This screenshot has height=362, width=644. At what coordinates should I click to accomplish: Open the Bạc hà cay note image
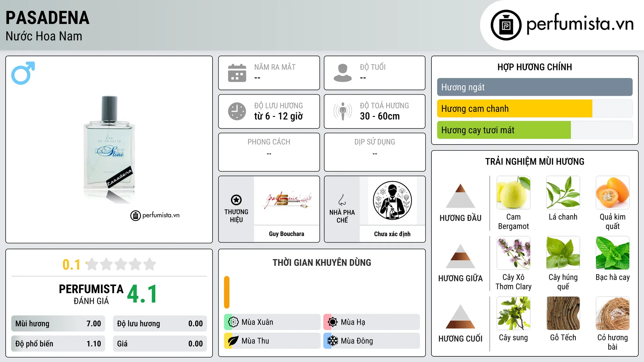tap(613, 253)
